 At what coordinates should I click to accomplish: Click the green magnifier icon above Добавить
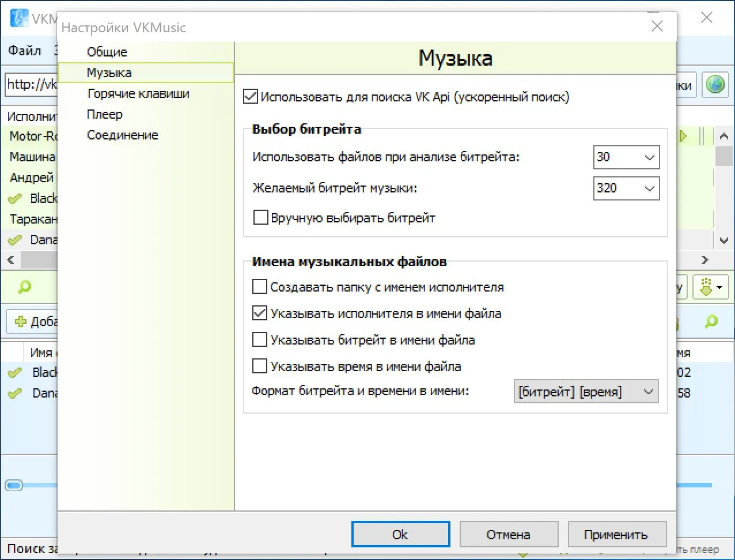(x=25, y=287)
